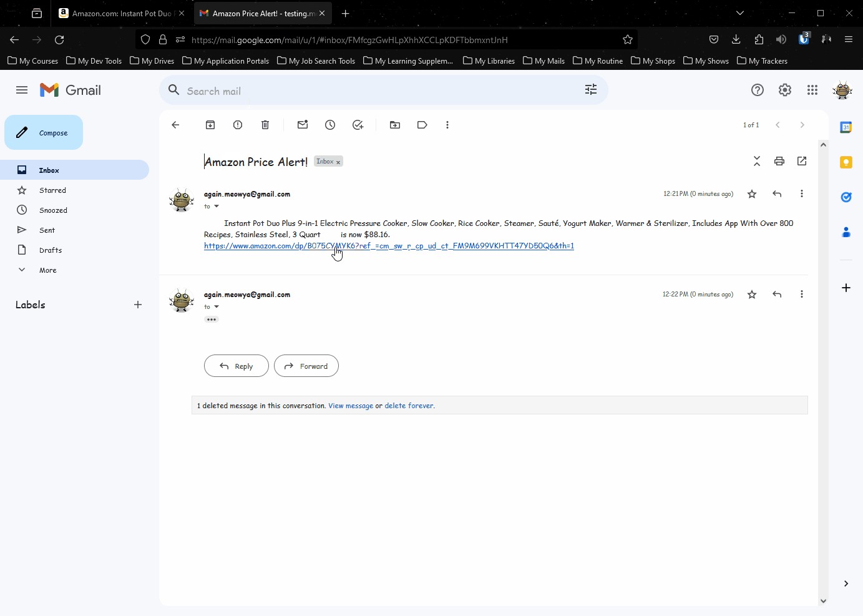
Task: Star the 12:21 PM message
Action: point(752,194)
